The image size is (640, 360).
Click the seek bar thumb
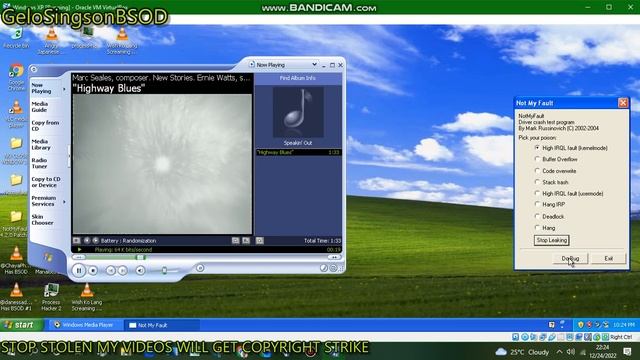(x=140, y=257)
